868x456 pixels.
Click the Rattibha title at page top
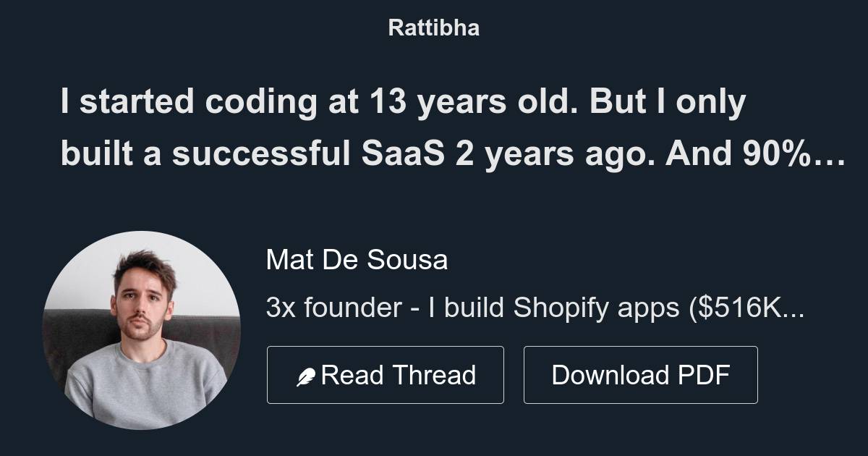tap(433, 28)
